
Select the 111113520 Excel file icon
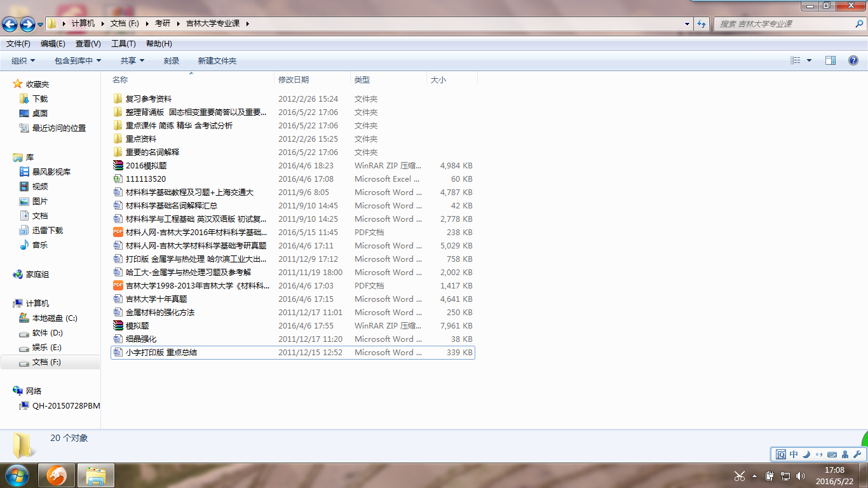[x=118, y=179]
